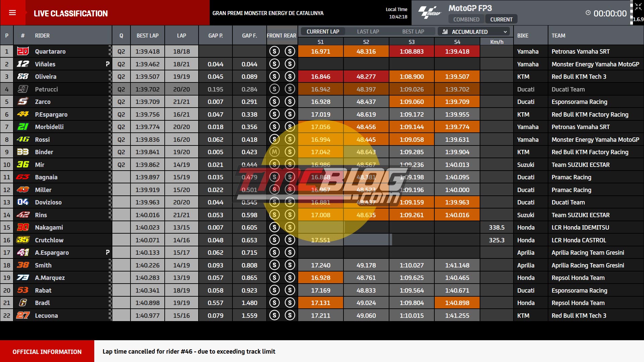
Task: Sort by RIDER column header
Action: point(42,36)
